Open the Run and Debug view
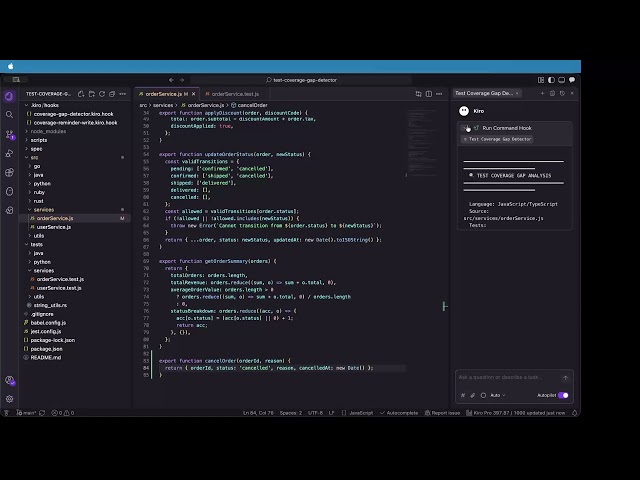 9,153
